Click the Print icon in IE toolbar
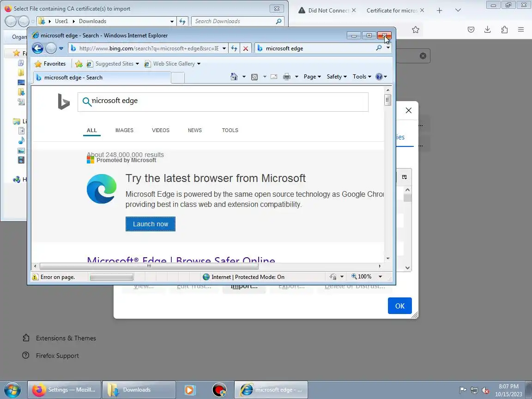Viewport: 532px width, 399px height. (x=287, y=77)
